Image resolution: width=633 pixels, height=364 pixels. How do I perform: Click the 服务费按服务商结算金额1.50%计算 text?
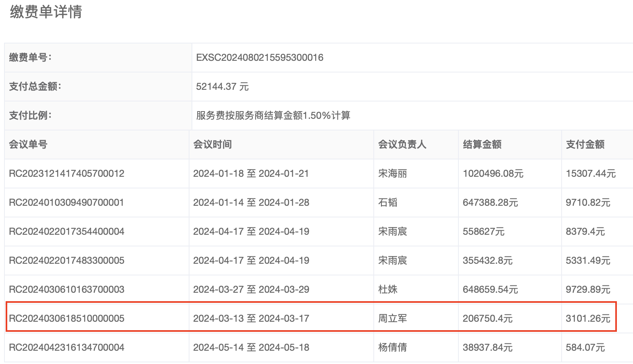tap(273, 116)
